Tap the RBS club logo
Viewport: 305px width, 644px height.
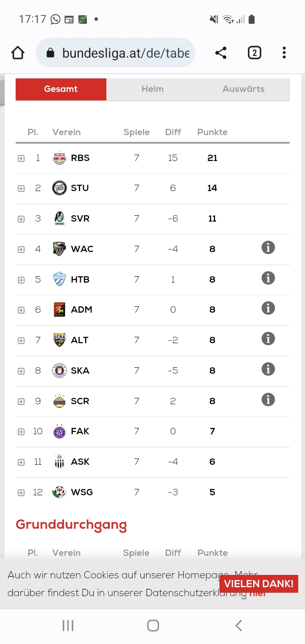coord(59,158)
